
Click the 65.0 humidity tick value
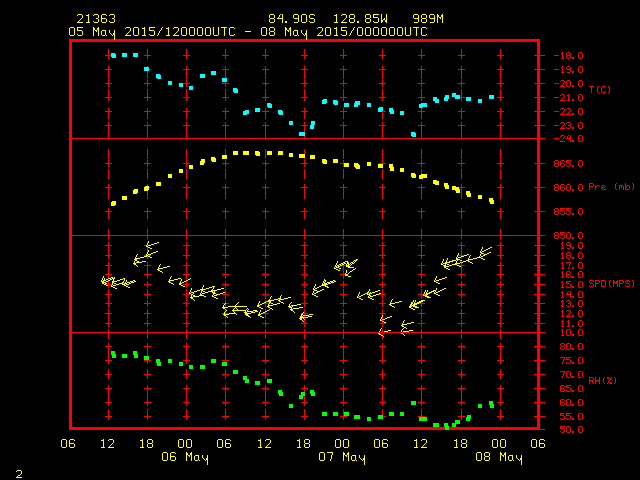click(x=571, y=389)
